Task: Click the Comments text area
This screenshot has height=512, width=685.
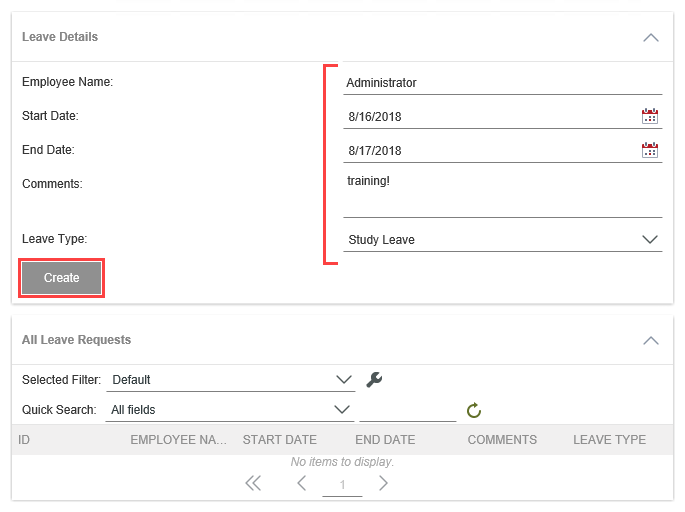Action: pos(502,195)
